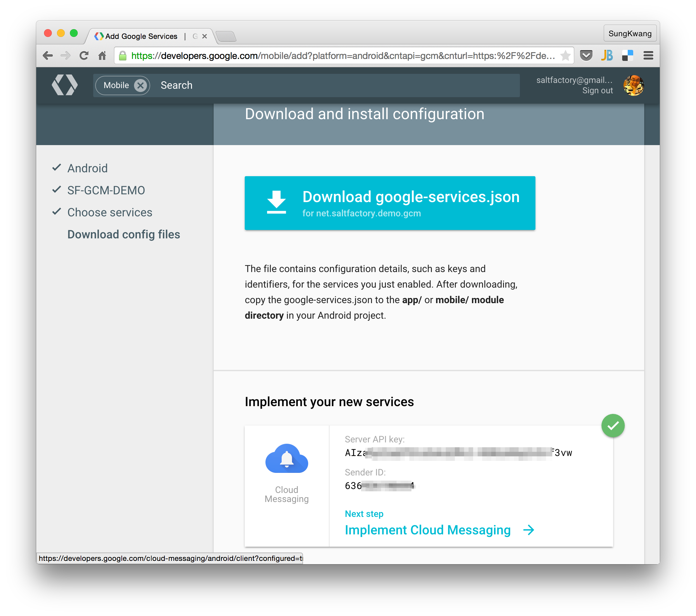This screenshot has width=696, height=616.
Task: Click the user profile avatar
Action: (x=633, y=85)
